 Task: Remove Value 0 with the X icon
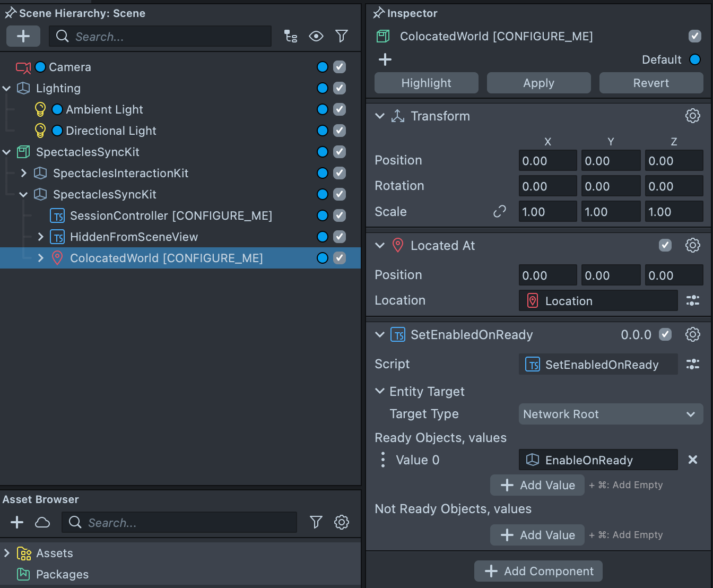click(692, 460)
